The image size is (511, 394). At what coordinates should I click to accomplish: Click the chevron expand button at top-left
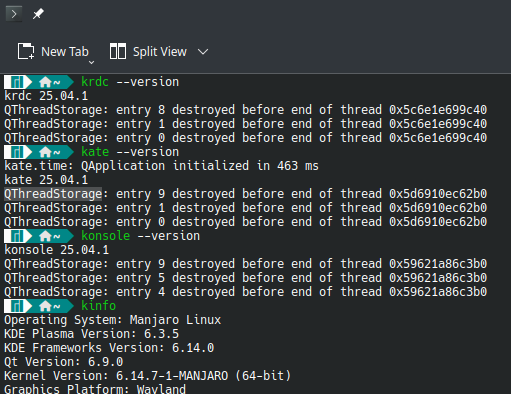pos(14,14)
